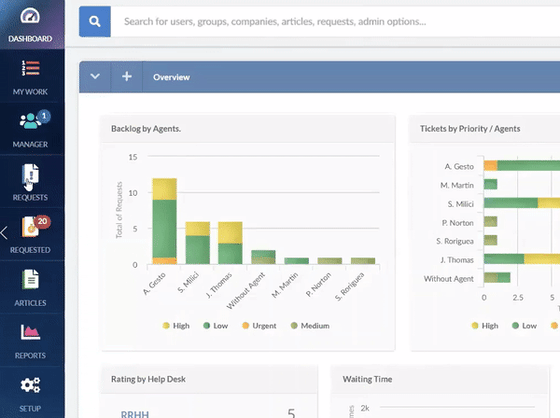Viewport: 560px width, 418px height.
Task: Click M. Martin horizontal bar in Tickets chart
Action: tap(490, 184)
